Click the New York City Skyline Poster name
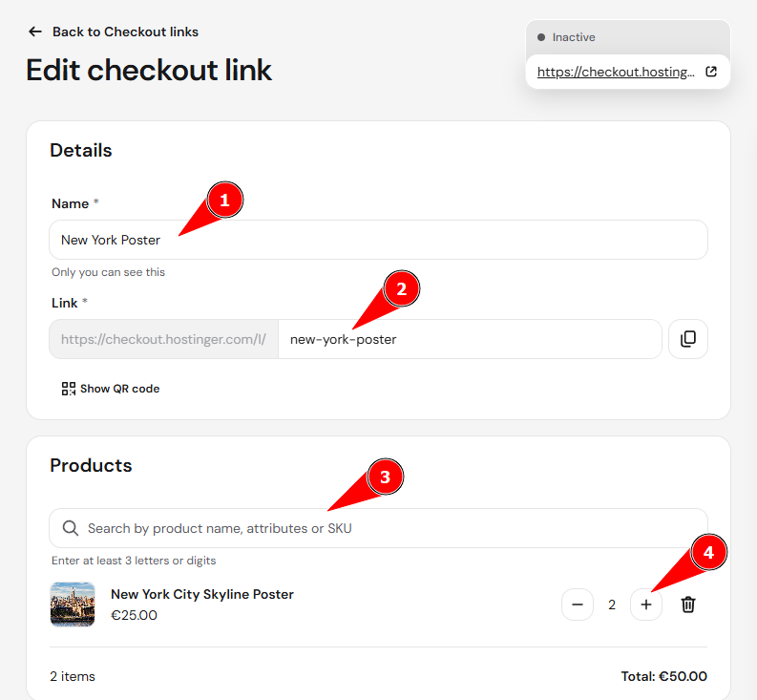 [202, 594]
